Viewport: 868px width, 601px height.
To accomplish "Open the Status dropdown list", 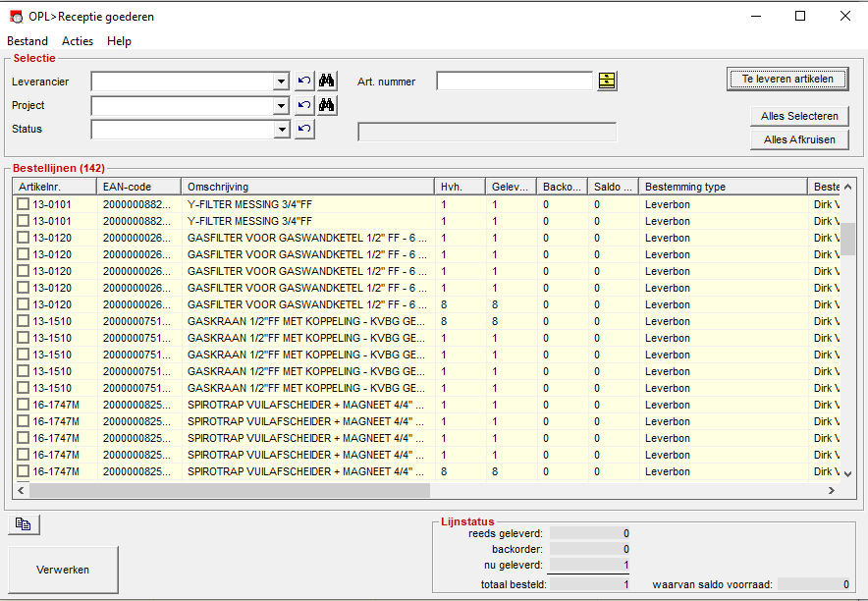I will (x=281, y=129).
